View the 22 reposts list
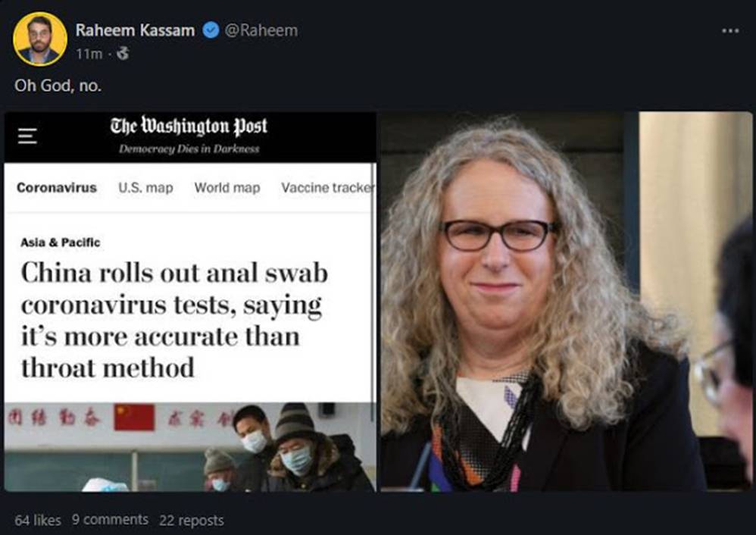756x535 pixels. [x=192, y=520]
